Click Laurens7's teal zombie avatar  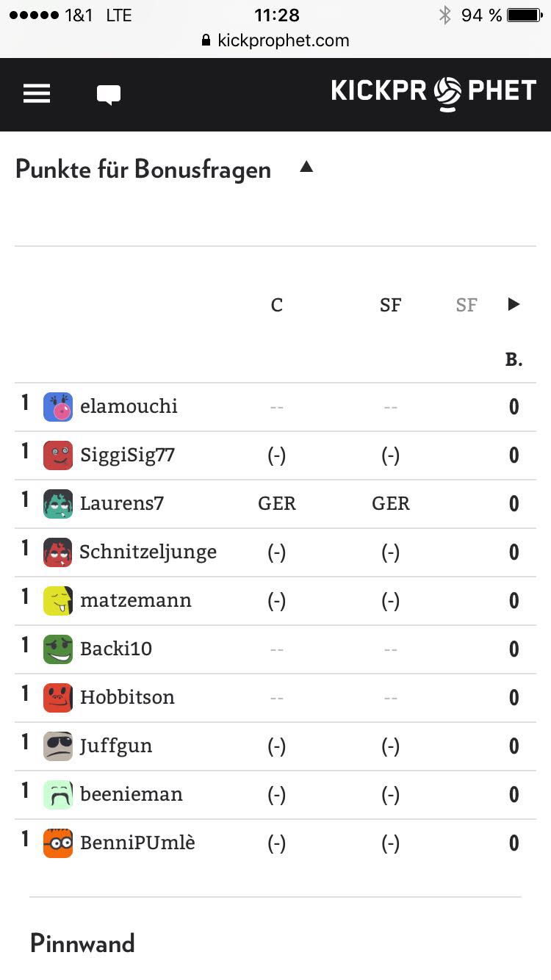tap(58, 504)
